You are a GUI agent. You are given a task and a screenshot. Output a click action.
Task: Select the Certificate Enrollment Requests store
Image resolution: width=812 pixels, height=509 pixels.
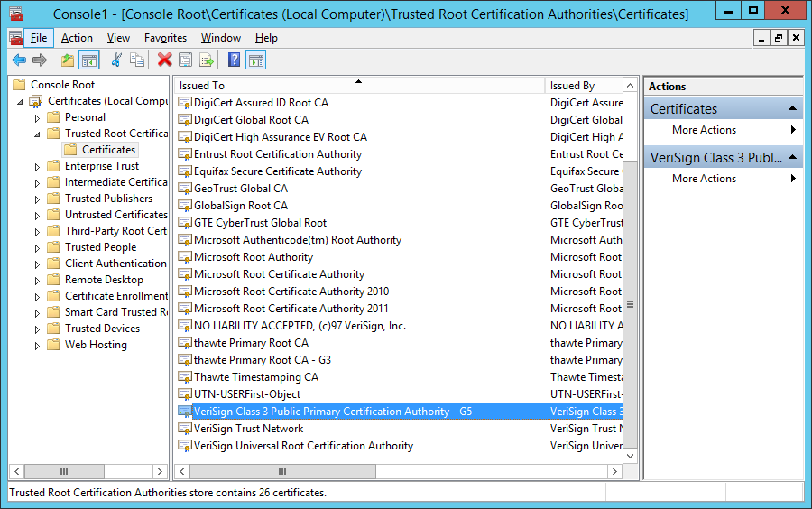(x=116, y=296)
